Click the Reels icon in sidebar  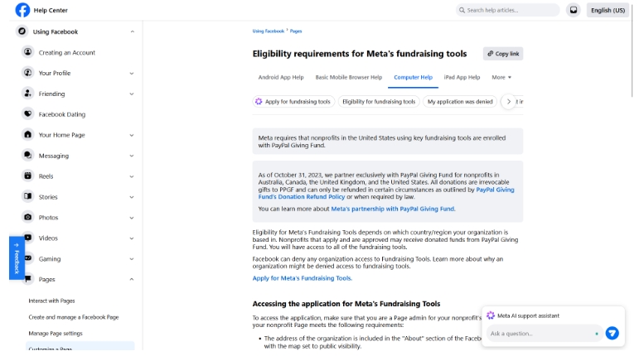27,176
